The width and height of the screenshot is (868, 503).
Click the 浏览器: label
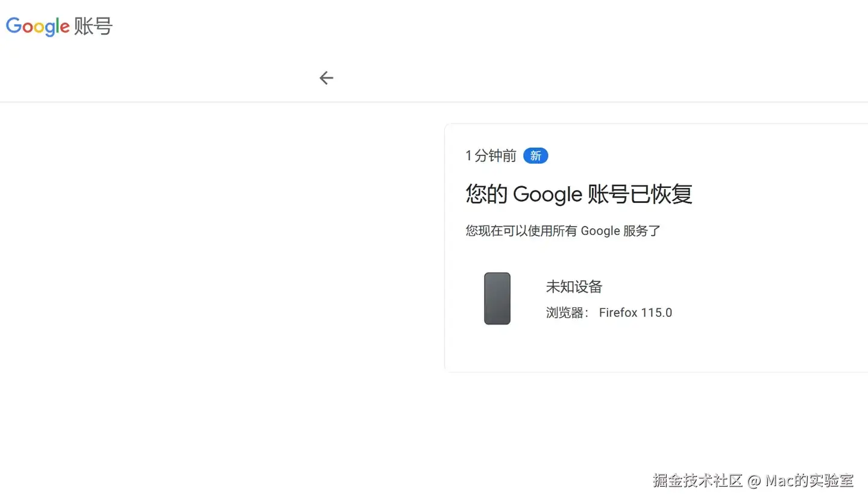click(x=567, y=313)
